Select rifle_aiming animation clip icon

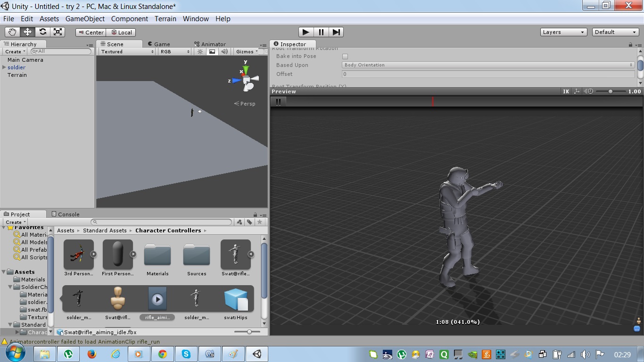click(x=157, y=299)
